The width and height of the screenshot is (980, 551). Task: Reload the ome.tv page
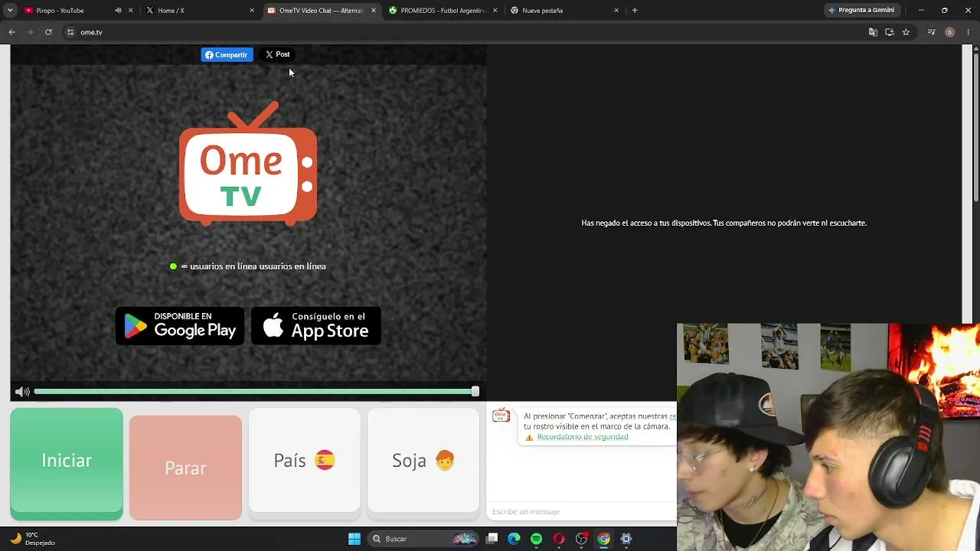pyautogui.click(x=48, y=32)
